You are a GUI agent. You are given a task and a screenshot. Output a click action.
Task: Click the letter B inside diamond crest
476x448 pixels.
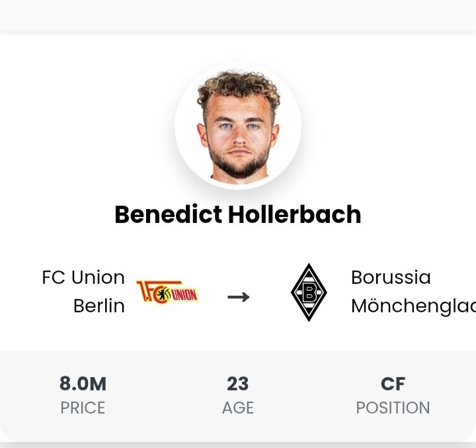point(309,292)
